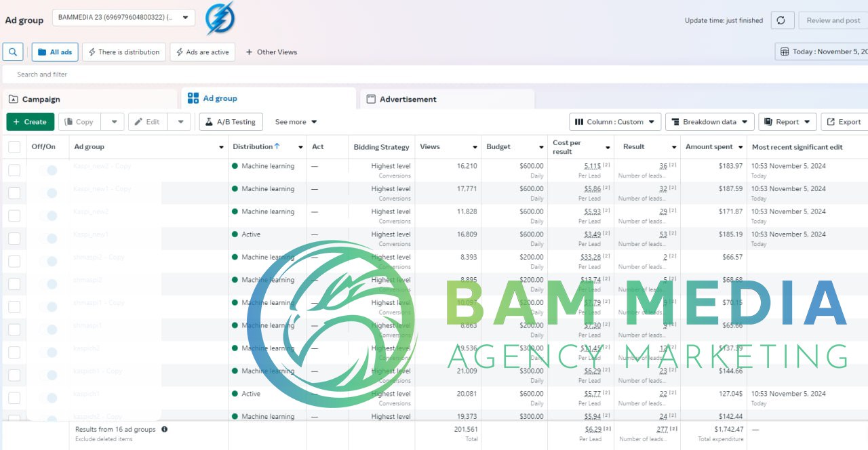This screenshot has height=450, width=868.
Task: Click the $1,742.47 total expenditure
Action: pyautogui.click(x=728, y=429)
